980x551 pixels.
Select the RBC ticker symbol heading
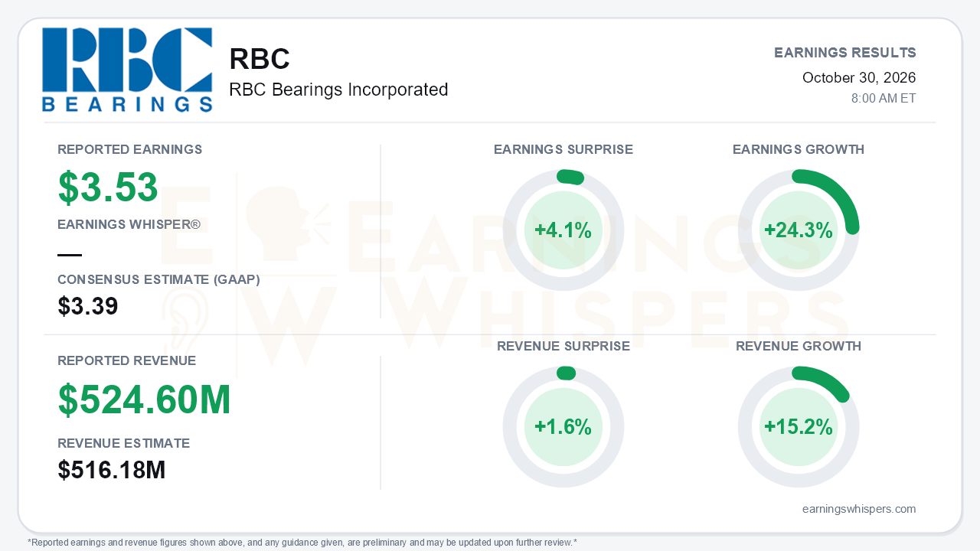tap(260, 60)
